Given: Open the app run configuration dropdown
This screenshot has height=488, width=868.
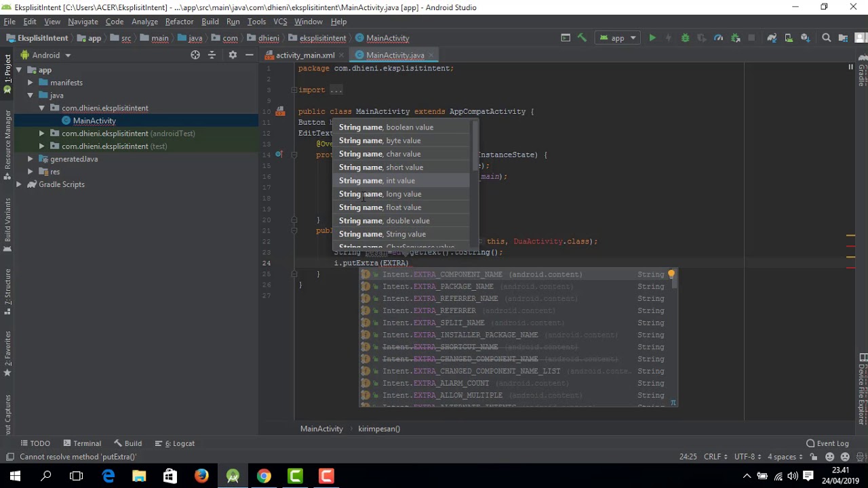Looking at the screenshot, I should [617, 38].
